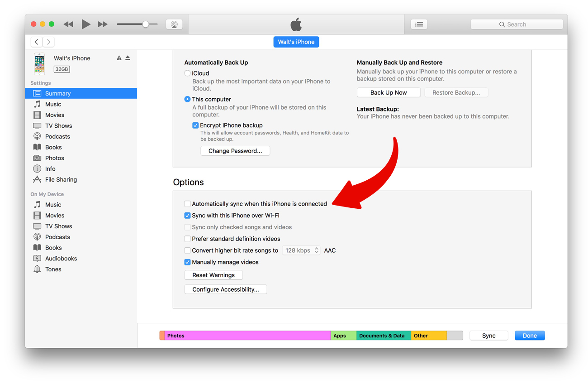Image resolution: width=588 pixels, height=384 pixels.
Task: Click the gray free-space storage segment
Action: (x=455, y=336)
